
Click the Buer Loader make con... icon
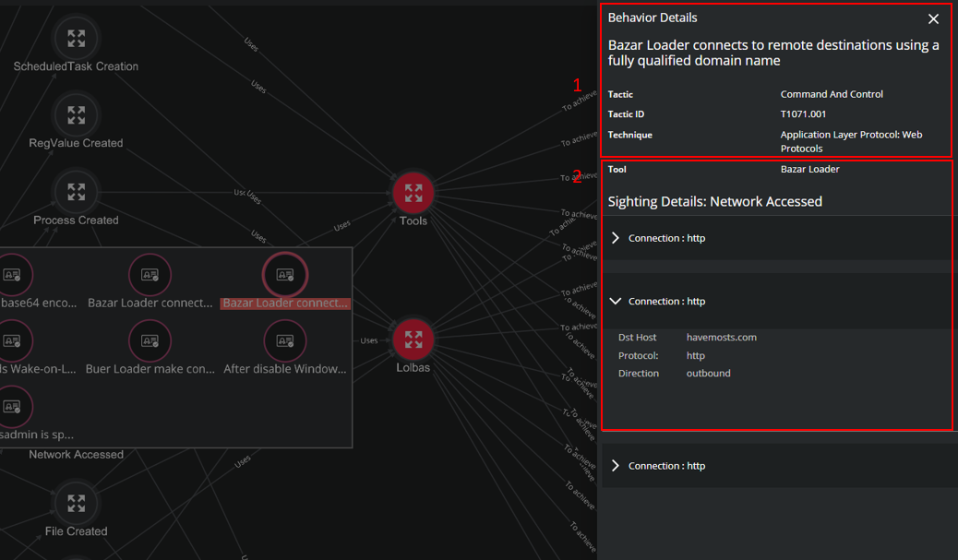[x=150, y=340]
